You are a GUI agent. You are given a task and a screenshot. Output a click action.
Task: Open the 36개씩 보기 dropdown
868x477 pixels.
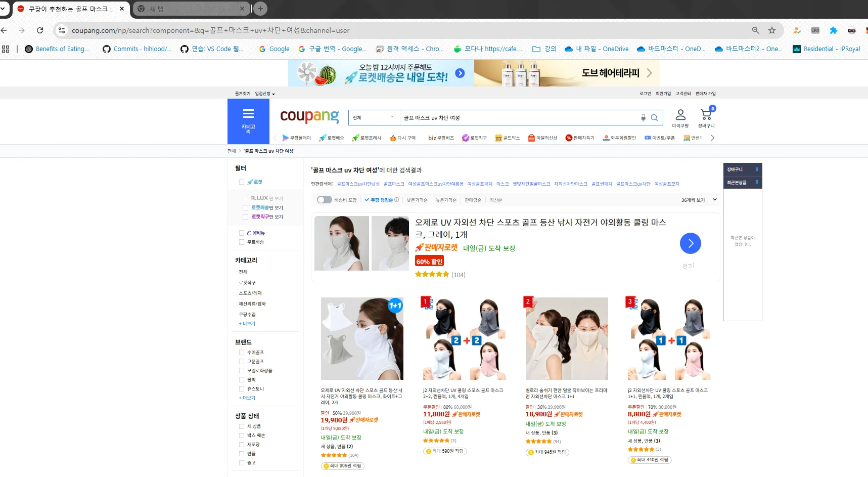point(699,200)
